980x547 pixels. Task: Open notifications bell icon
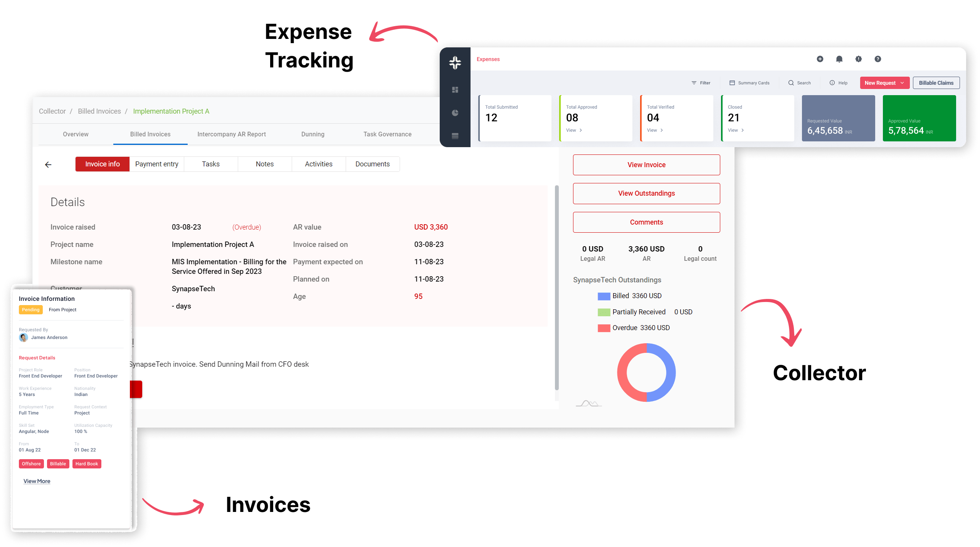[839, 59]
